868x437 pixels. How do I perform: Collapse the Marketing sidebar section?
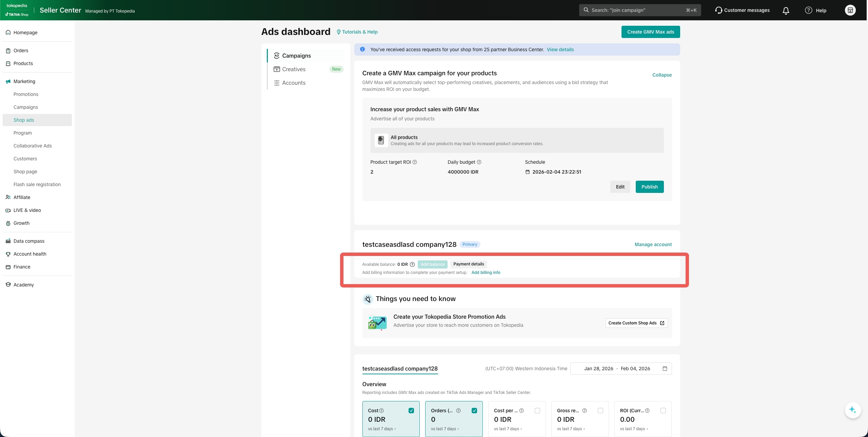point(24,81)
